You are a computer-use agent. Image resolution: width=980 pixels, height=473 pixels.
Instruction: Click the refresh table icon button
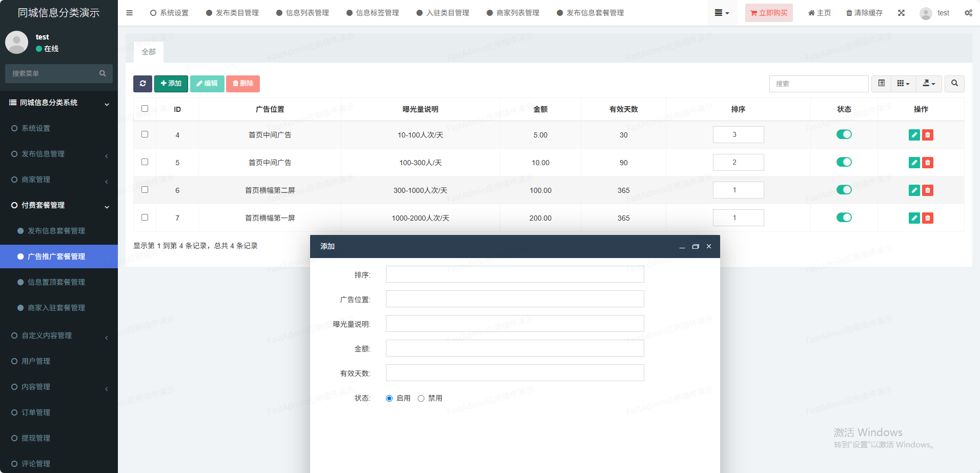click(142, 84)
